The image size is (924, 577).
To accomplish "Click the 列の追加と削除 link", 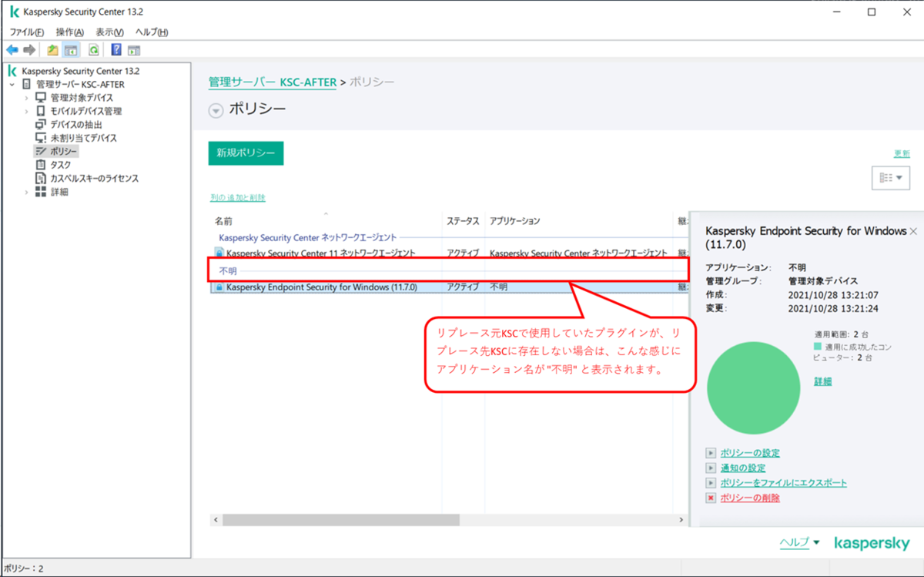I will point(237,198).
